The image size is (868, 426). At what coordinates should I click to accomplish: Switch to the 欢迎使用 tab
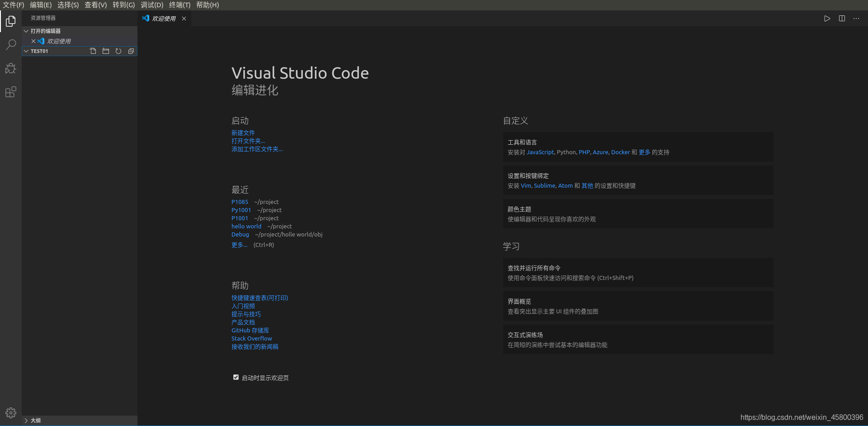point(164,19)
